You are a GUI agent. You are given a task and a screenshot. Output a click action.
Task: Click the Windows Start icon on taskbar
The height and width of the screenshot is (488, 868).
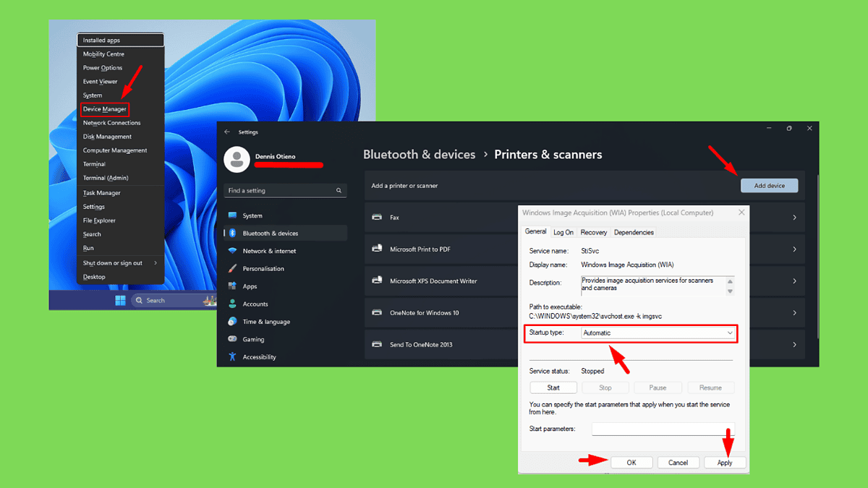click(x=120, y=301)
